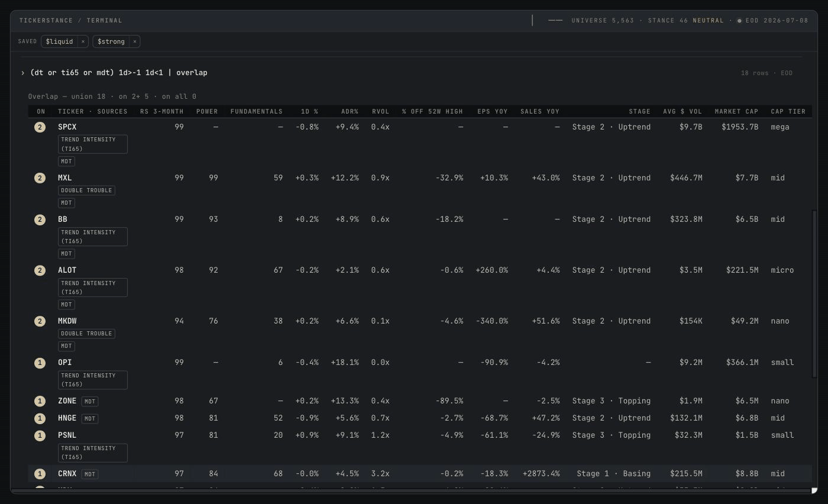Click overlap count badge for OPI
The width and height of the screenshot is (828, 504).
40,363
